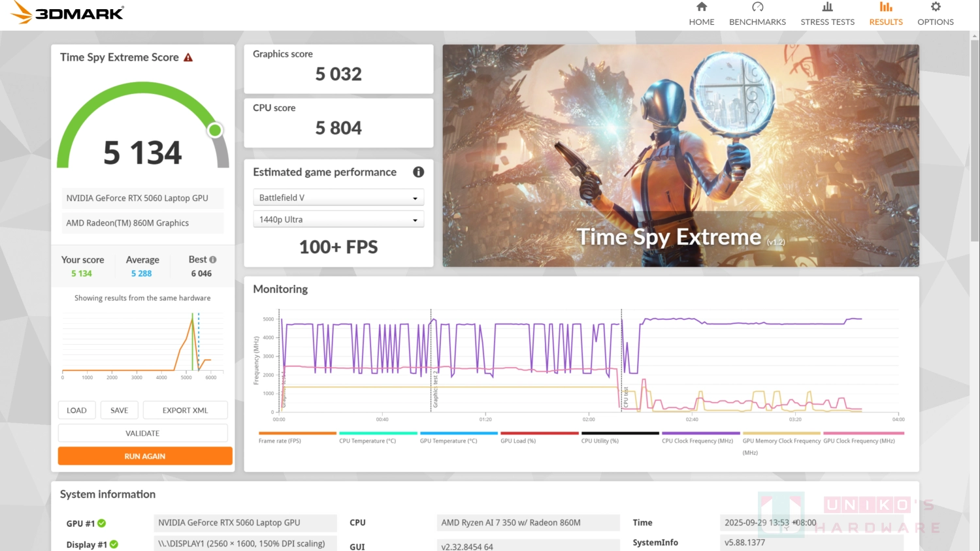Image resolution: width=980 pixels, height=551 pixels.
Task: Click the estimated game performance info icon
Action: [x=418, y=172]
